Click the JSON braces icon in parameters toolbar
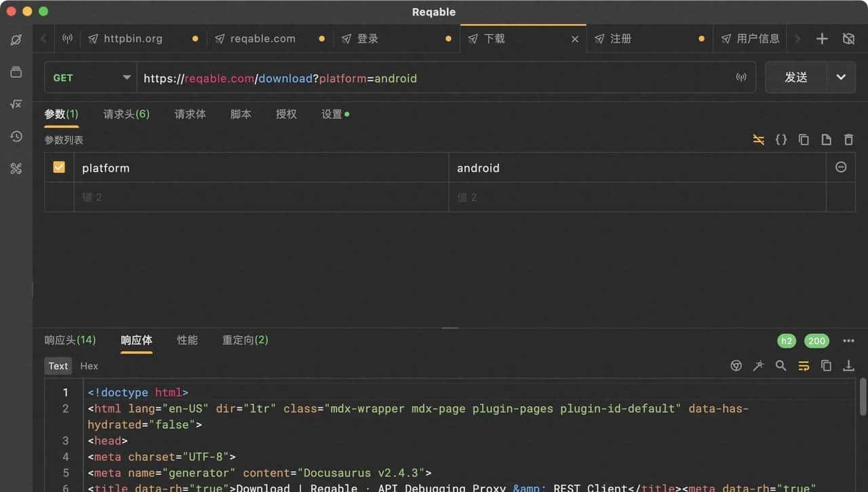Viewport: 868px width, 492px height. pos(781,140)
